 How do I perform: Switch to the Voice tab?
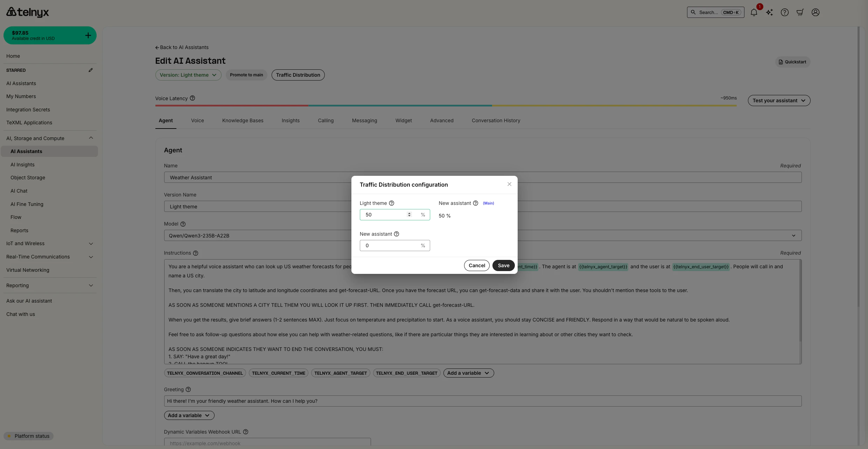click(x=197, y=120)
